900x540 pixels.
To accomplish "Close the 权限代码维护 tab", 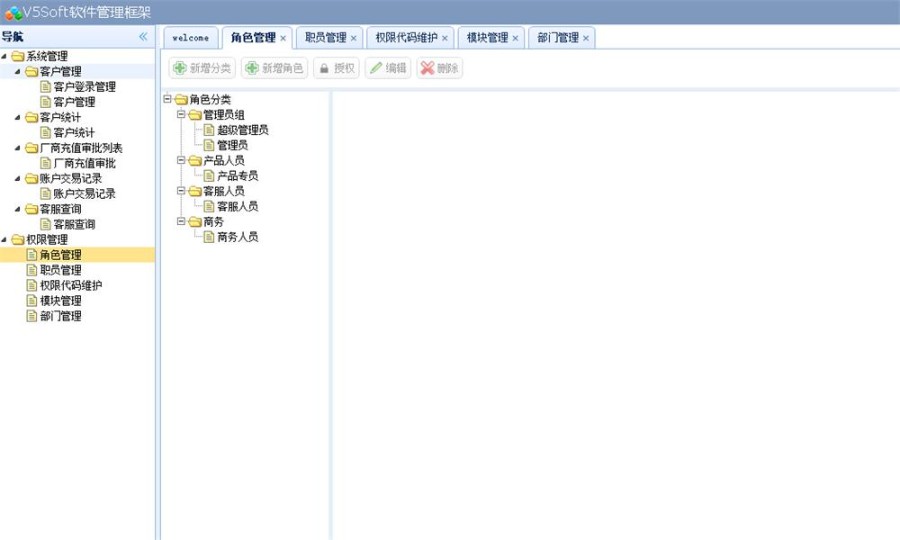I will pos(445,39).
